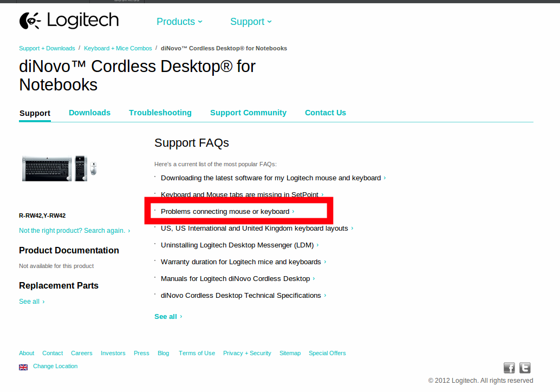Open Problems connecting mouse or keyboard FAQ
The width and height of the screenshot is (560, 392).
coord(227,211)
